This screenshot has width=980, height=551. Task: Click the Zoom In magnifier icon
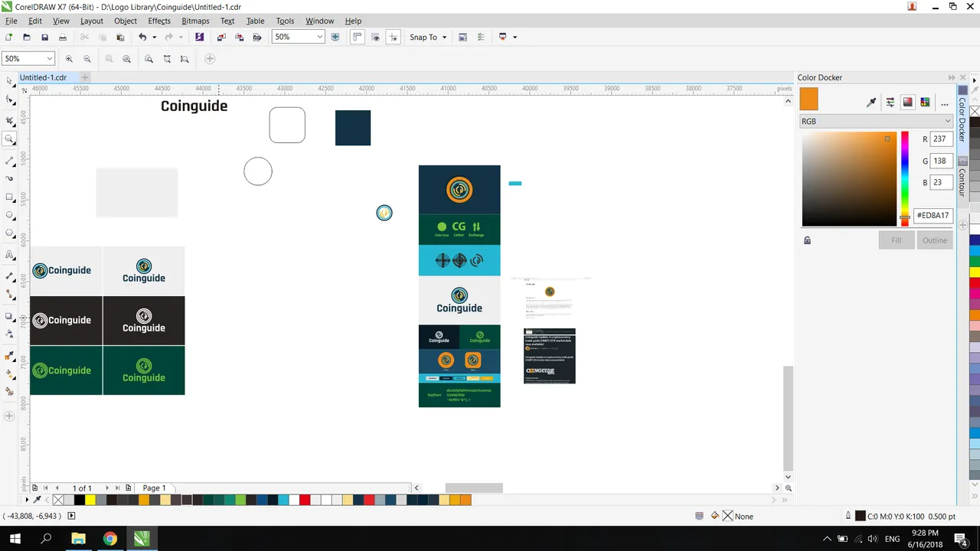69,59
